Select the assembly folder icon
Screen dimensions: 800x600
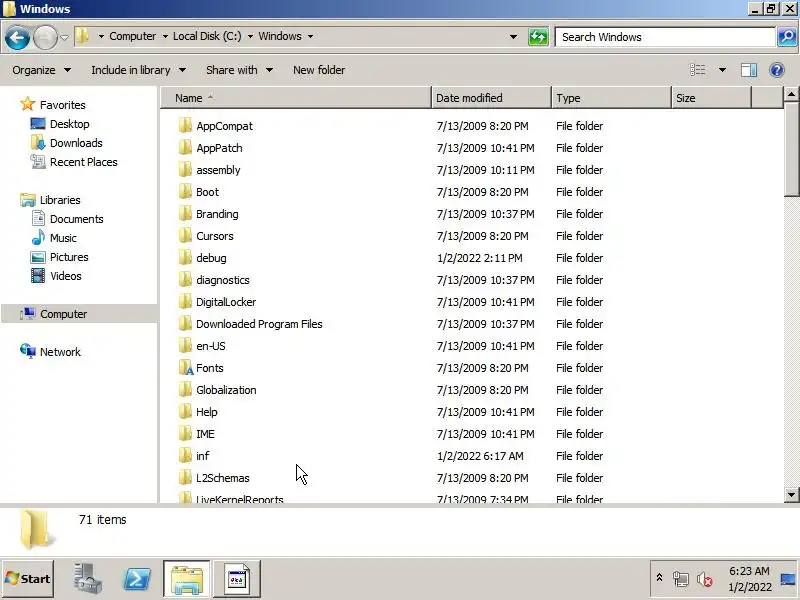(x=185, y=169)
